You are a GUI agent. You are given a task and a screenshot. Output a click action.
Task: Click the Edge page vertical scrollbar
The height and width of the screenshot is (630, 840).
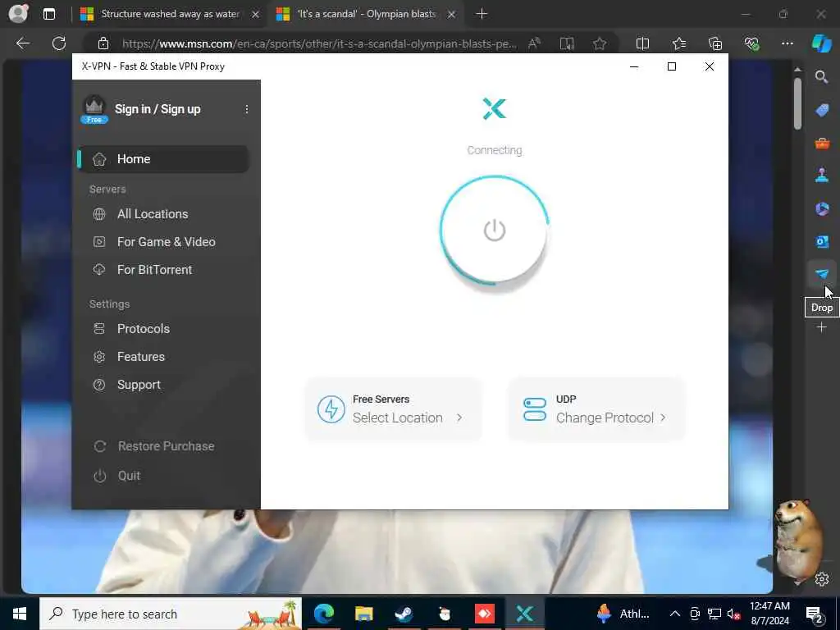(797, 104)
